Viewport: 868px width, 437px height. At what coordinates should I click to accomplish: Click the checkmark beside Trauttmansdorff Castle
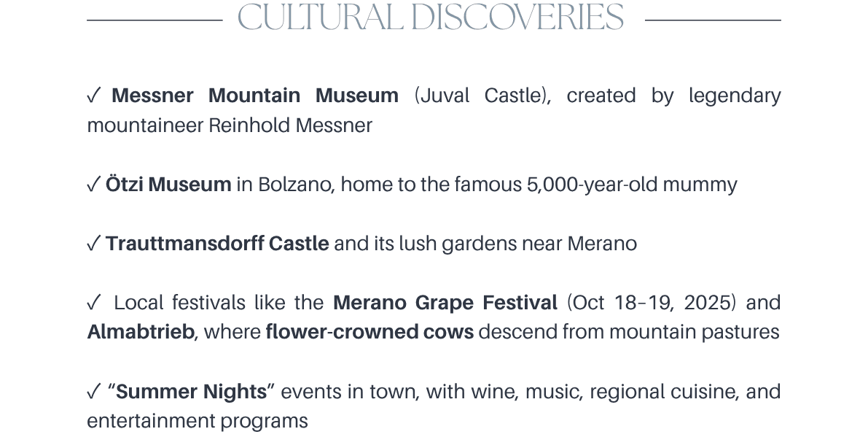pos(93,244)
